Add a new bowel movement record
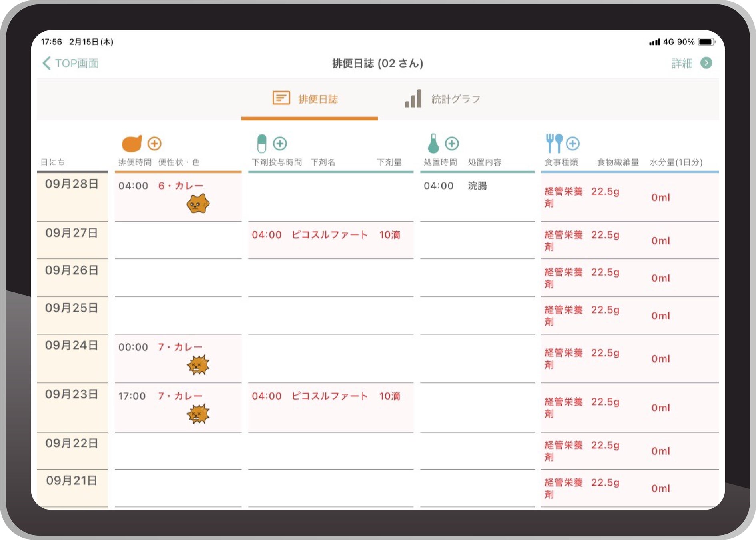 pyautogui.click(x=154, y=143)
